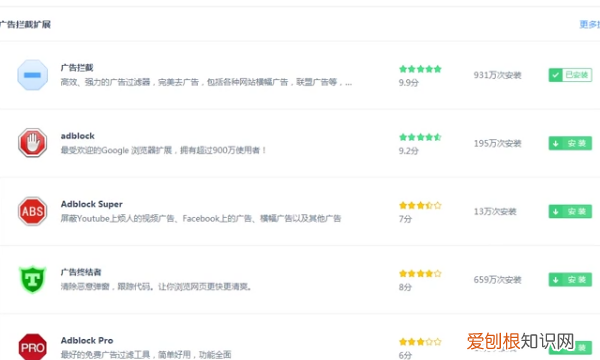Click the 13万次安装 install count
This screenshot has height=360, width=600.
495,212
